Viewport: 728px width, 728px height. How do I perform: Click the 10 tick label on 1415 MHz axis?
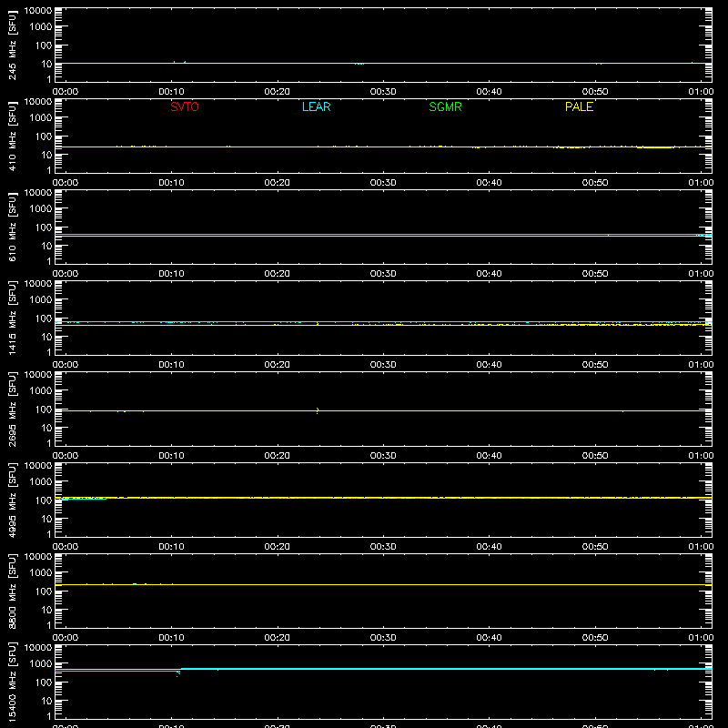[x=47, y=337]
